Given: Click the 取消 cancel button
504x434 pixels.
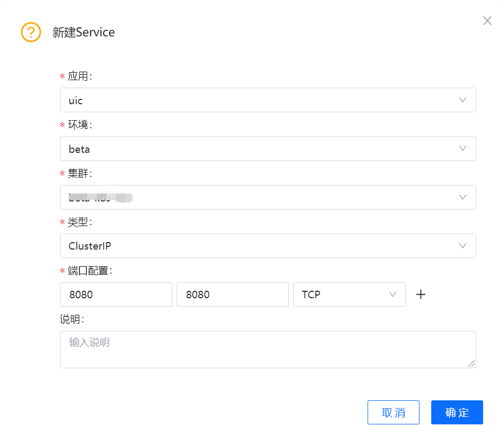Looking at the screenshot, I should 393,412.
